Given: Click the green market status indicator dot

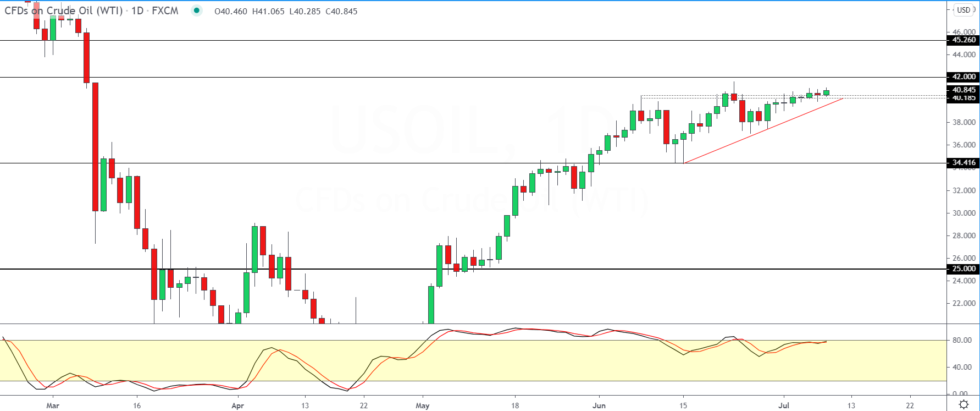Looking at the screenshot, I should tap(196, 10).
